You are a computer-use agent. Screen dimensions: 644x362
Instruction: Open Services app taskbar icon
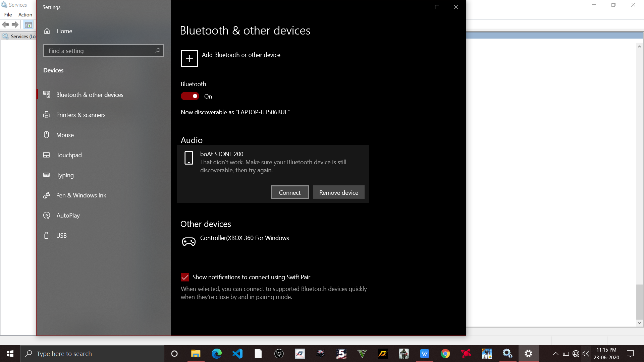[x=507, y=354]
